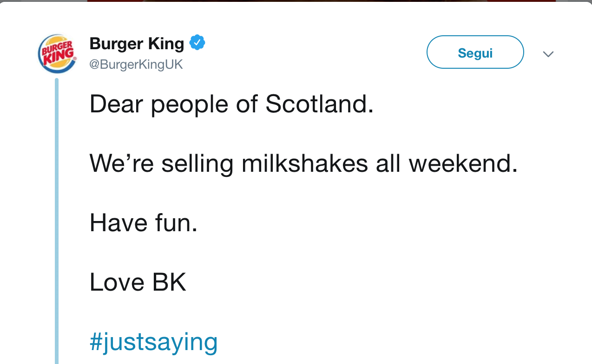Click the 'Love BK' sign-off line
Image resolution: width=592 pixels, height=364 pixels.
[138, 282]
